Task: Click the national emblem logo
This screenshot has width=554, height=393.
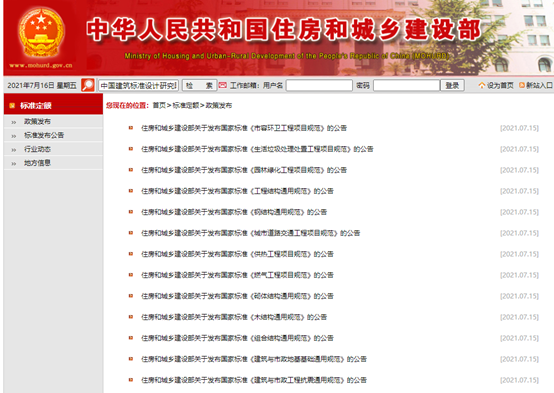Action: (x=41, y=33)
